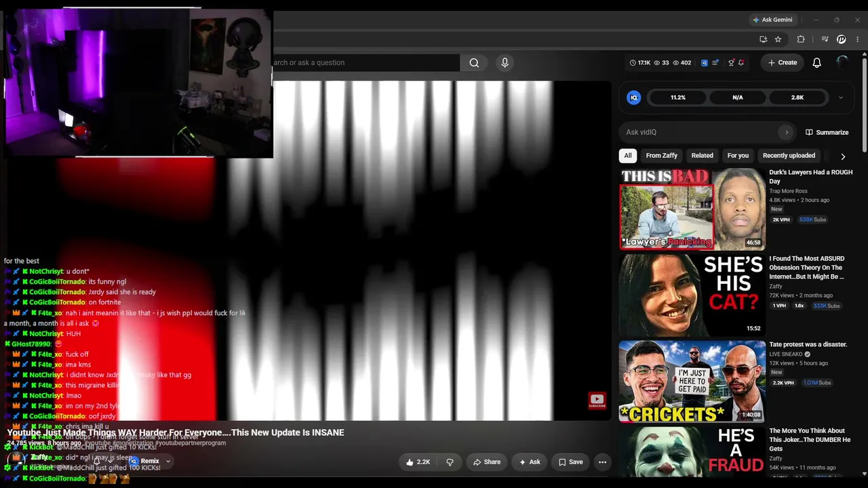This screenshot has height=488, width=868.
Task: Click the webcam overlay video
Action: coord(138,83)
